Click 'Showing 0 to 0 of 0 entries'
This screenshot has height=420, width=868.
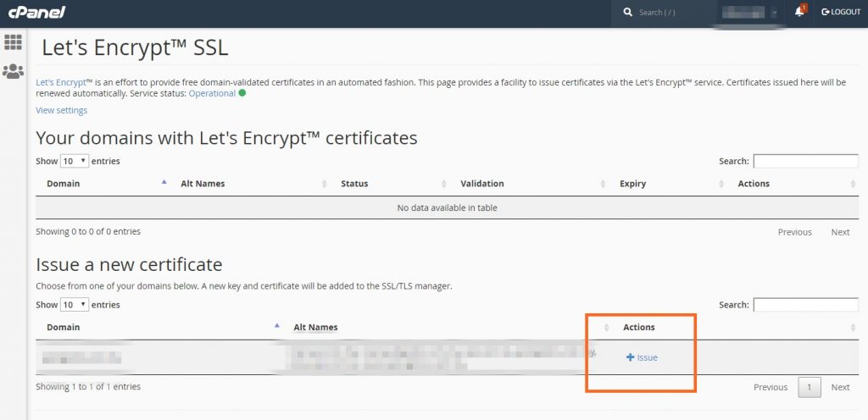[x=88, y=231]
